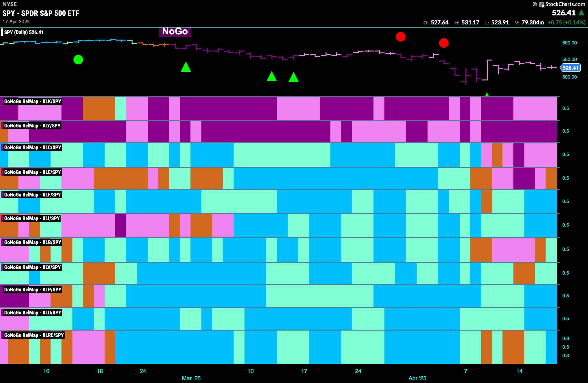The width and height of the screenshot is (588, 383).
Task: Click the opening price value 527.64
Action: (x=440, y=23)
